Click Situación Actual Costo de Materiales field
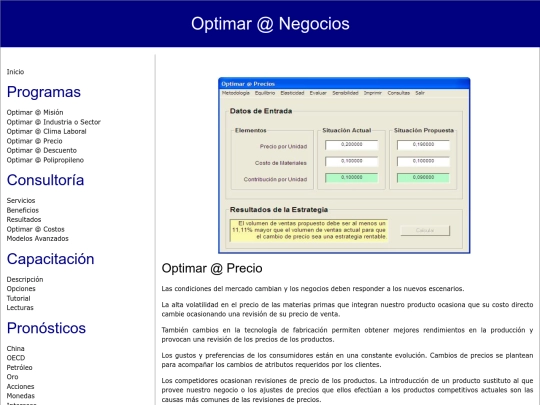Screen dimensions: 540x405 pos(352,161)
